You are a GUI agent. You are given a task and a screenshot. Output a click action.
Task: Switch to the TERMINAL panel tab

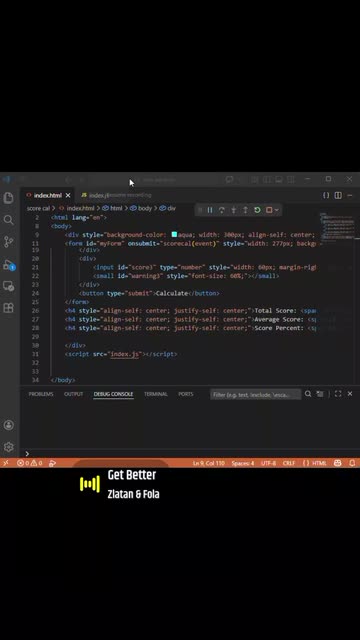(x=156, y=394)
